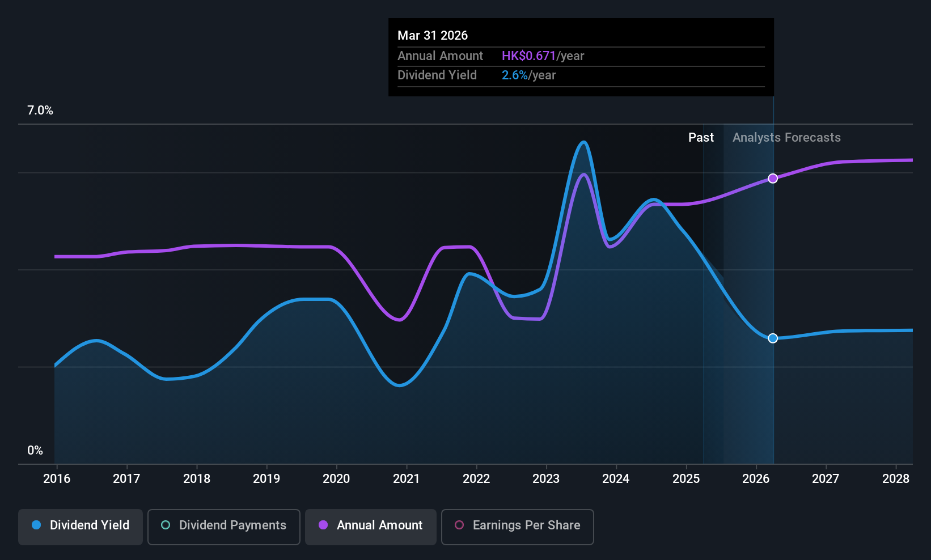Image resolution: width=931 pixels, height=560 pixels.
Task: Click the 2016 x-axis label
Action: click(57, 479)
